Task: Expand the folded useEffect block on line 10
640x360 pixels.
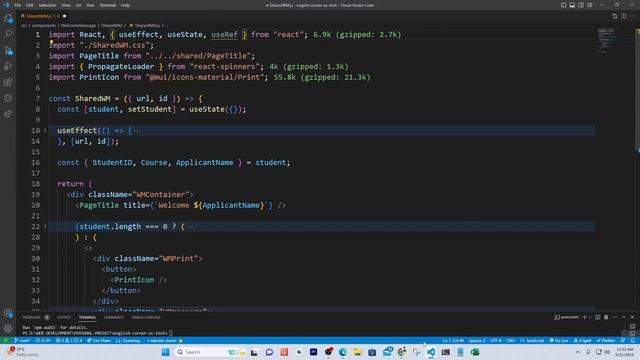Action: [45, 131]
